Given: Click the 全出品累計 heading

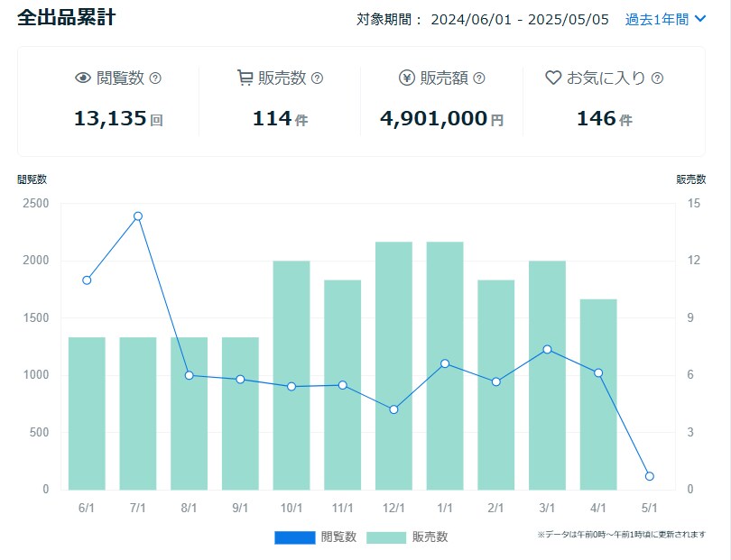Looking at the screenshot, I should (66, 18).
